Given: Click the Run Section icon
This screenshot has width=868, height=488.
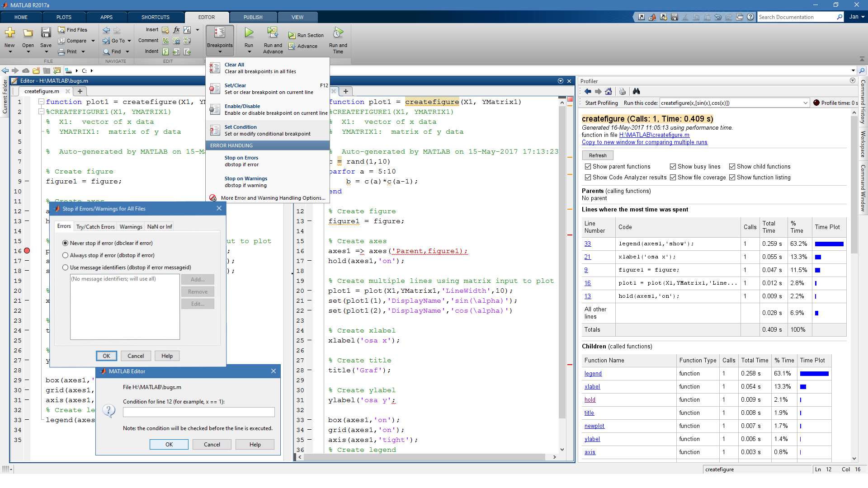Looking at the screenshot, I should pyautogui.click(x=292, y=35).
